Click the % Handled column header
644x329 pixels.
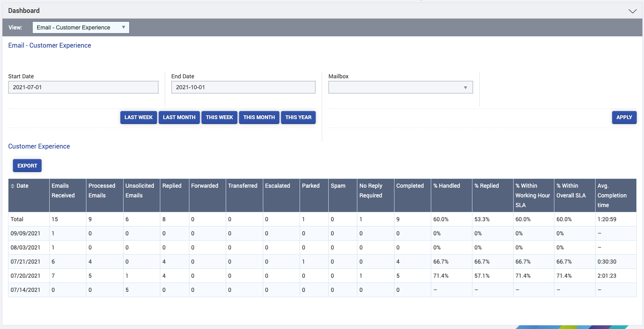point(447,186)
